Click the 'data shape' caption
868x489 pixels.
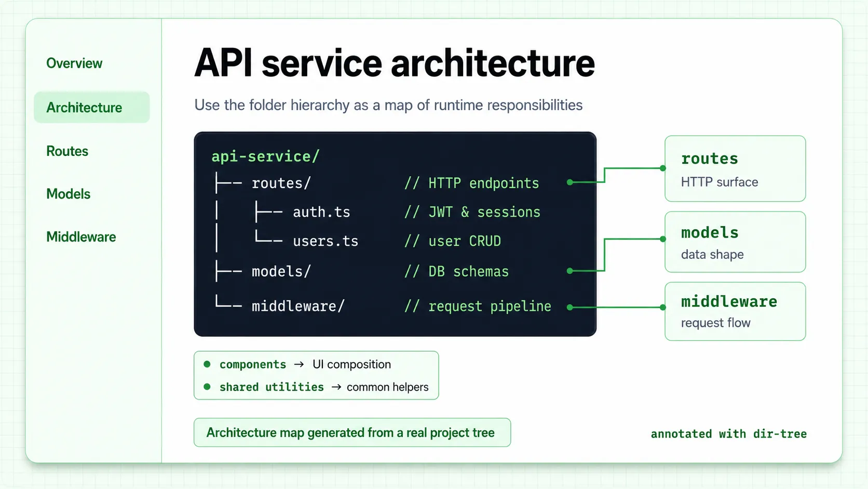(x=712, y=255)
